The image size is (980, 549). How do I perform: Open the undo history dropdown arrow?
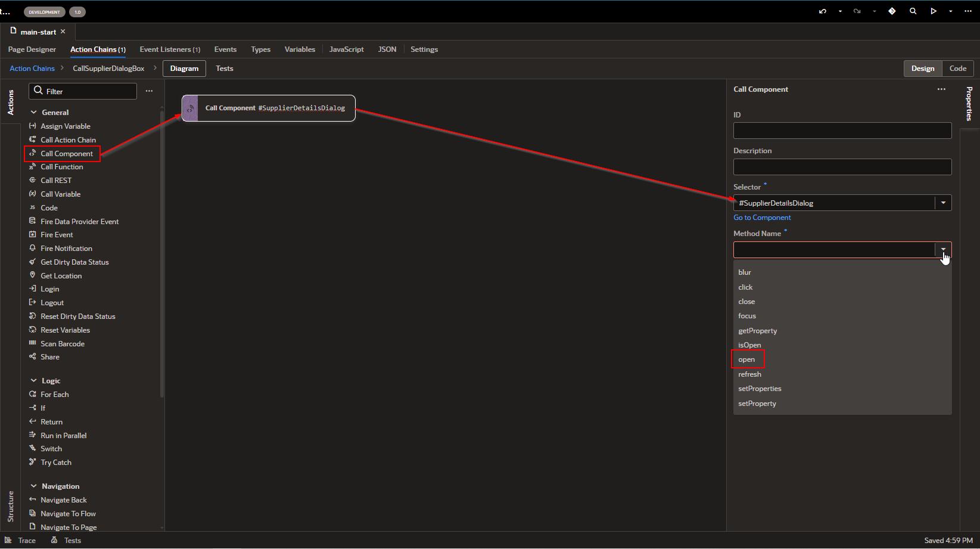(x=840, y=11)
